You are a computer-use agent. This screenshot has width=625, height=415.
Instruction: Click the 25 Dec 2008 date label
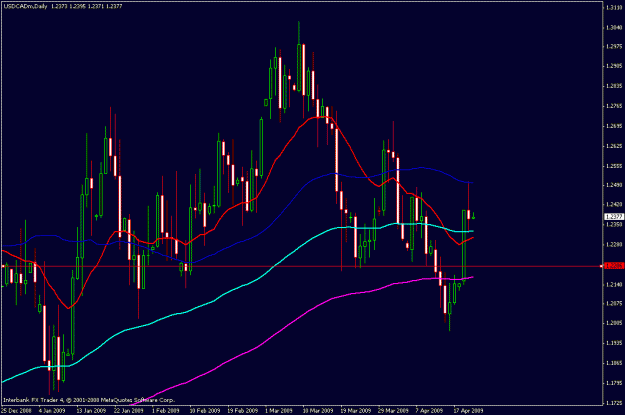(x=16, y=411)
